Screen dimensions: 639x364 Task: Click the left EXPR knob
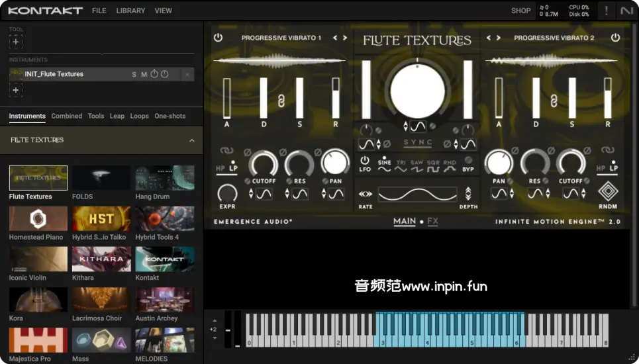pos(227,193)
